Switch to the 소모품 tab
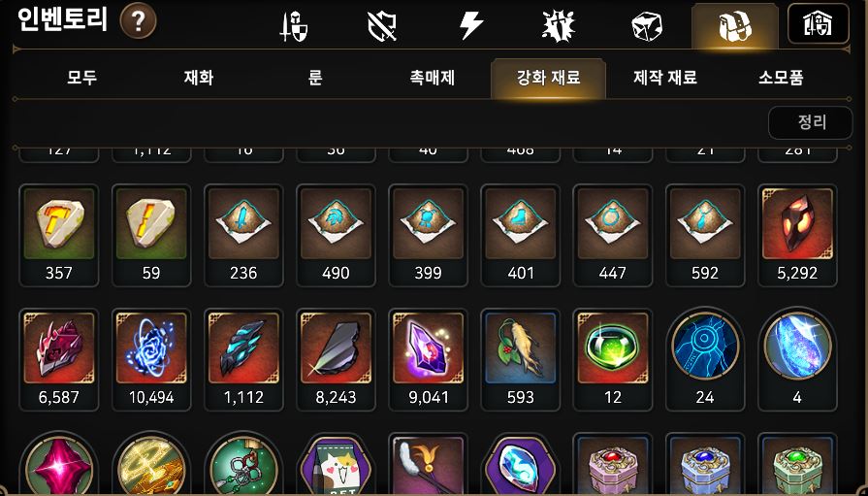The image size is (868, 496). pyautogui.click(x=781, y=78)
